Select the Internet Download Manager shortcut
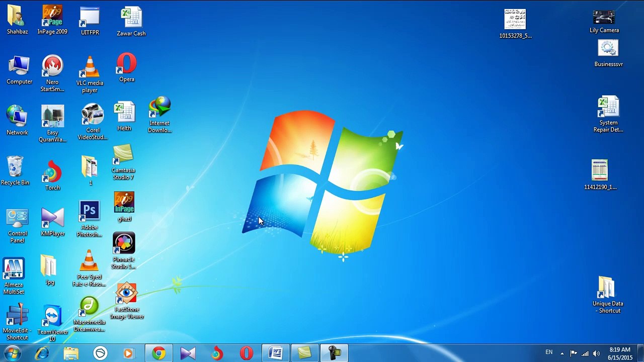The height and width of the screenshot is (362, 644). point(159,115)
